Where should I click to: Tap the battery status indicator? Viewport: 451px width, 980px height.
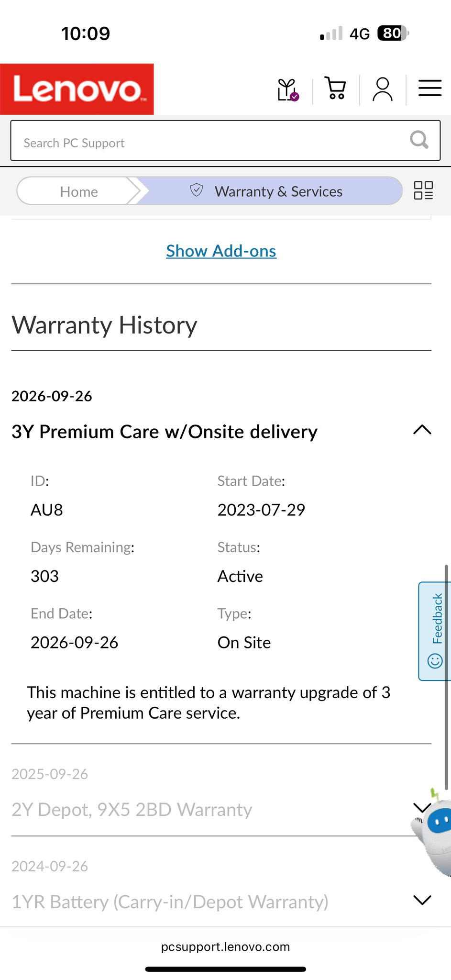point(392,33)
